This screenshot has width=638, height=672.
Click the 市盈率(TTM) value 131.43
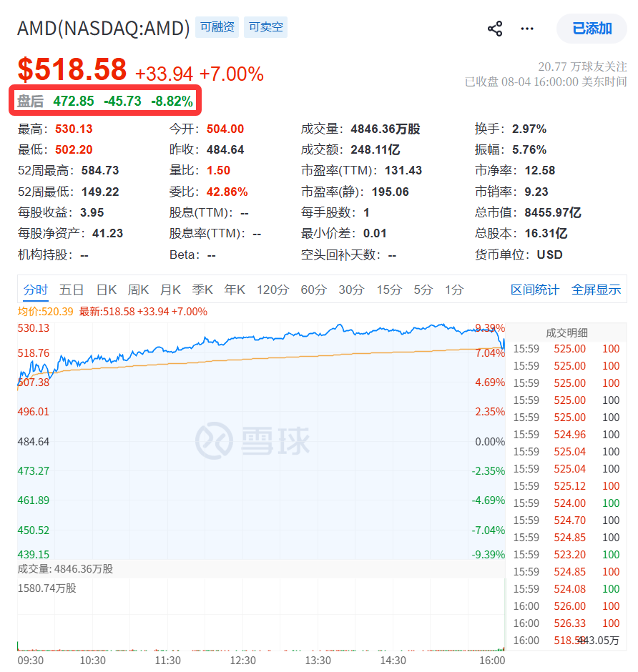(403, 171)
